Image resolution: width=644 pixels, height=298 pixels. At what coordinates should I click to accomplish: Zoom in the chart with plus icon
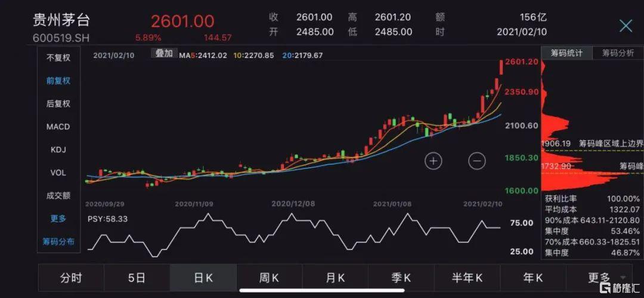coord(433,161)
